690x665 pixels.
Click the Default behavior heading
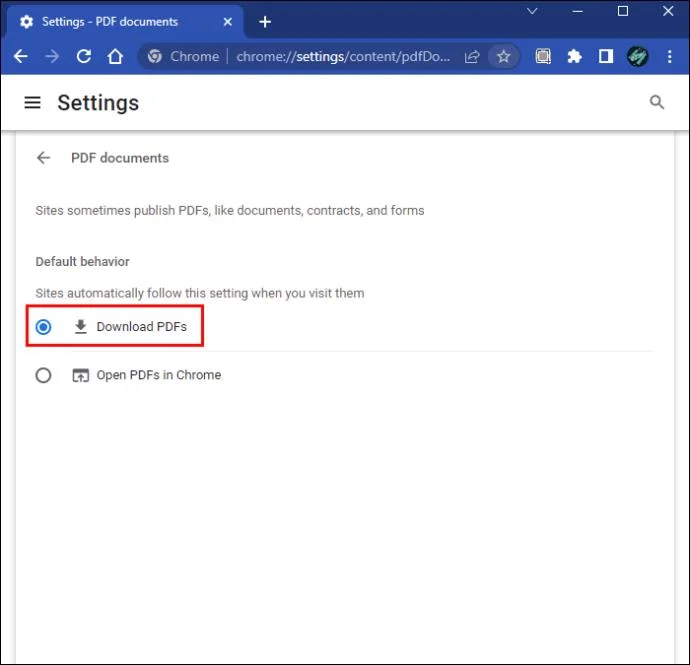click(x=82, y=261)
